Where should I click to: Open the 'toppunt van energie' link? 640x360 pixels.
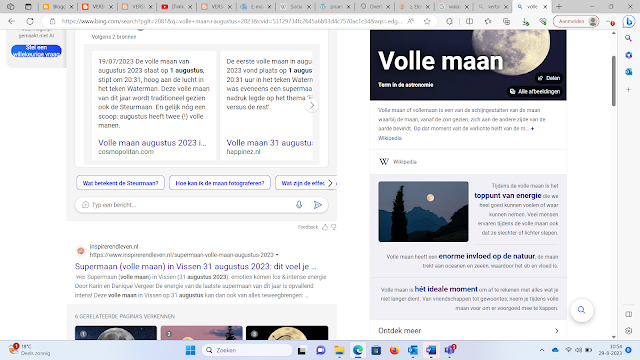pyautogui.click(x=508, y=196)
